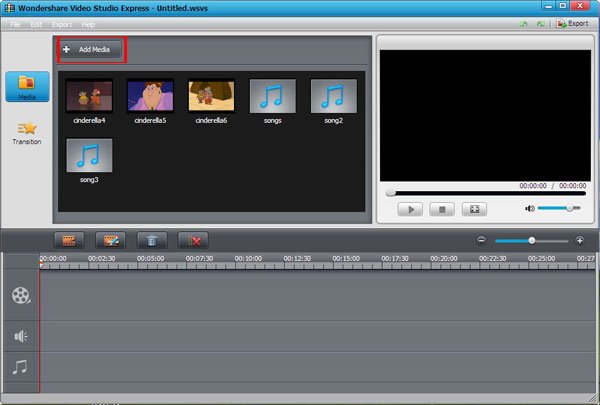Click the video track film reel icon
This screenshot has width=600, height=405.
(21, 296)
